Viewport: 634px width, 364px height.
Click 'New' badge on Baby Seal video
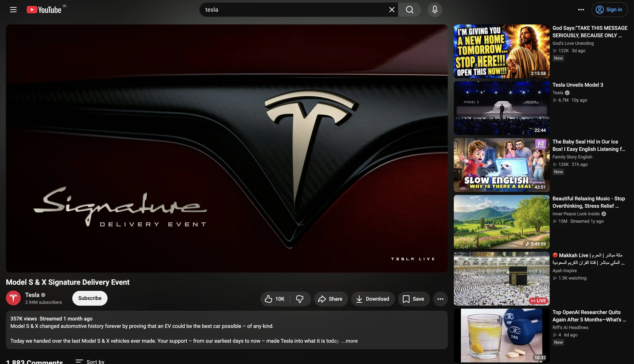[558, 172]
